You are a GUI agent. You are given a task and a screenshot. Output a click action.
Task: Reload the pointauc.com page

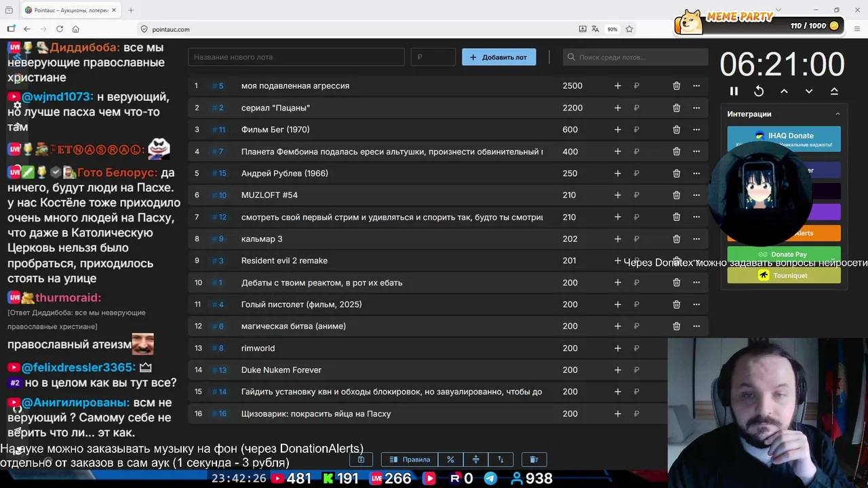pos(60,29)
